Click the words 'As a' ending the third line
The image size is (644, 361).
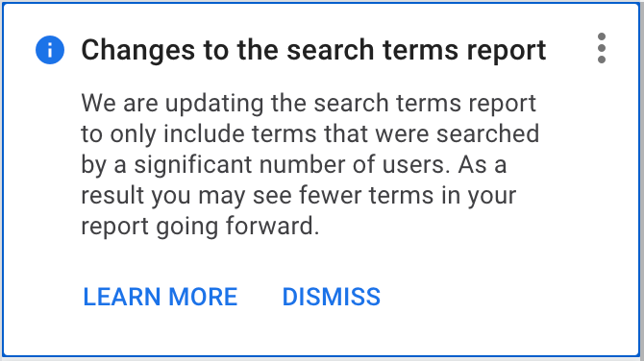pyautogui.click(x=482, y=164)
